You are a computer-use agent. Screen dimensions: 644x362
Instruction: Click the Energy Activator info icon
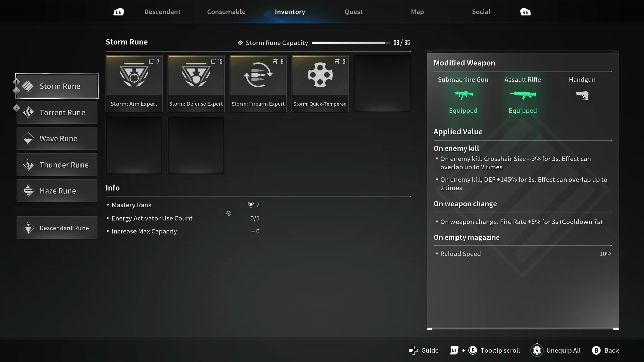[x=229, y=213]
